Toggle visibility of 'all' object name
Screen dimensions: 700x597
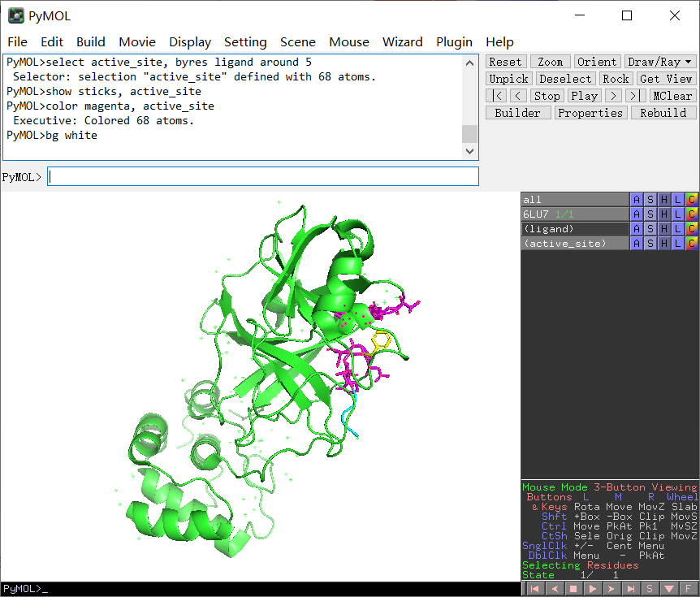click(576, 200)
